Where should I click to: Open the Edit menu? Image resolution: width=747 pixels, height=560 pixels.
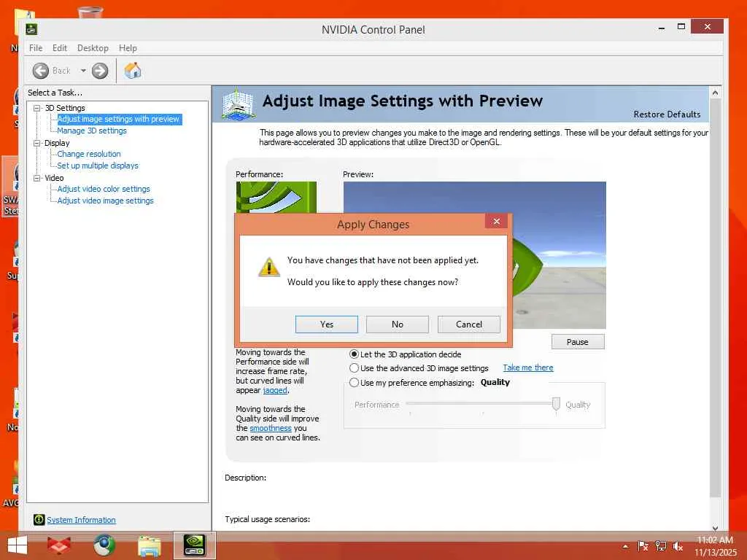(x=60, y=48)
